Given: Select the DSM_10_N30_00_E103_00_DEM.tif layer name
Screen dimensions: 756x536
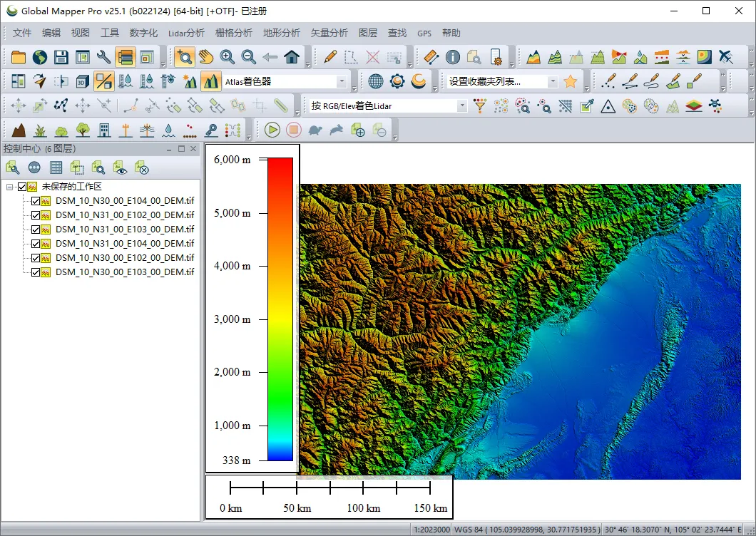Looking at the screenshot, I should (x=124, y=272).
